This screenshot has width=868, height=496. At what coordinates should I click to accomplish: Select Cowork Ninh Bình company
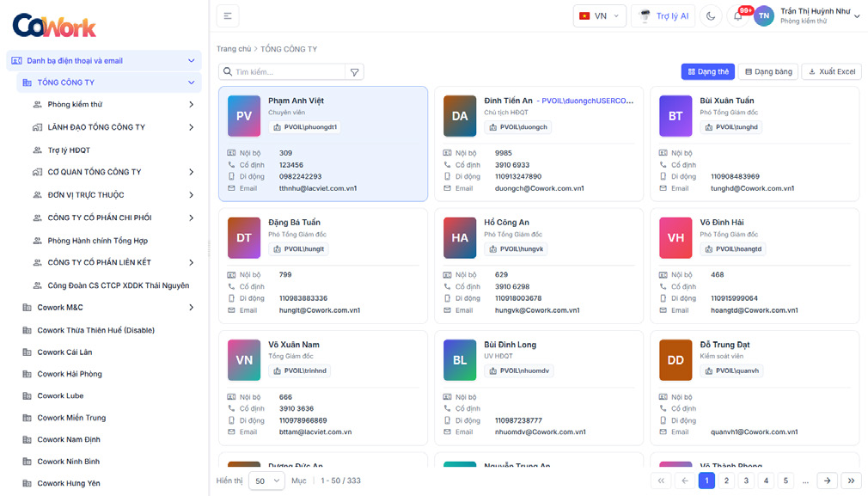tap(68, 461)
